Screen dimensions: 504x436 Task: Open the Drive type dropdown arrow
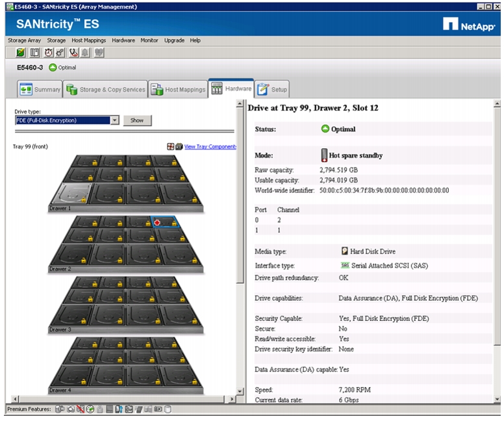pos(115,120)
